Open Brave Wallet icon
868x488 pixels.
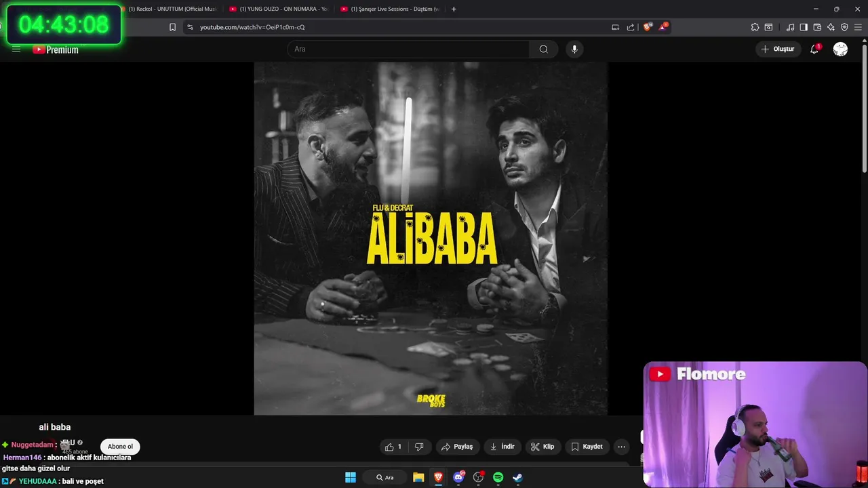tap(817, 27)
